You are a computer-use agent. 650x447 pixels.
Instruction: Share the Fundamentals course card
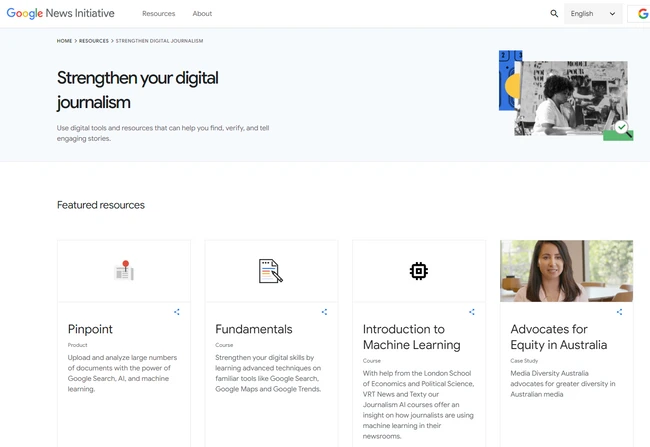point(324,312)
